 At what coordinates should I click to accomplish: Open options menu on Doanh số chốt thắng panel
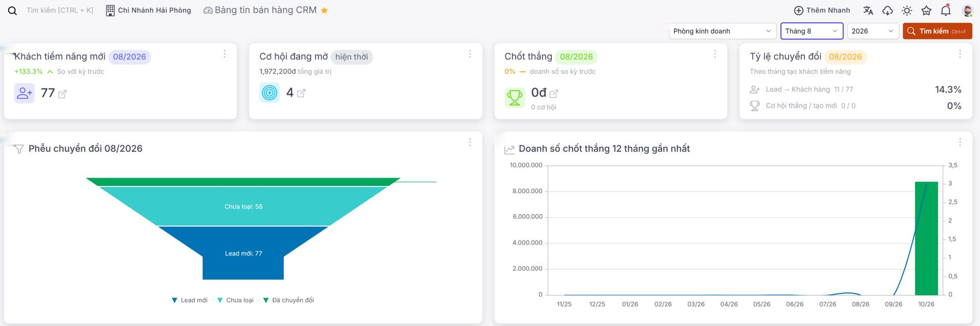[960, 142]
